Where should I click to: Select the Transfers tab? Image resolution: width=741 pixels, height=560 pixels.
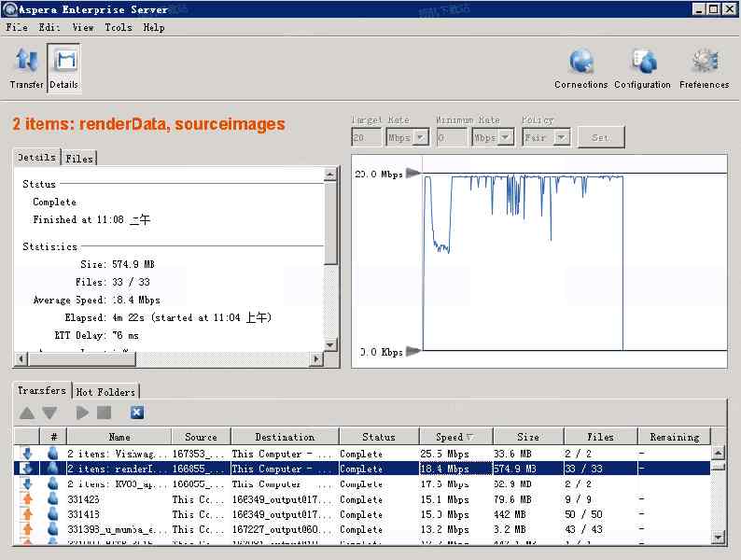[42, 390]
